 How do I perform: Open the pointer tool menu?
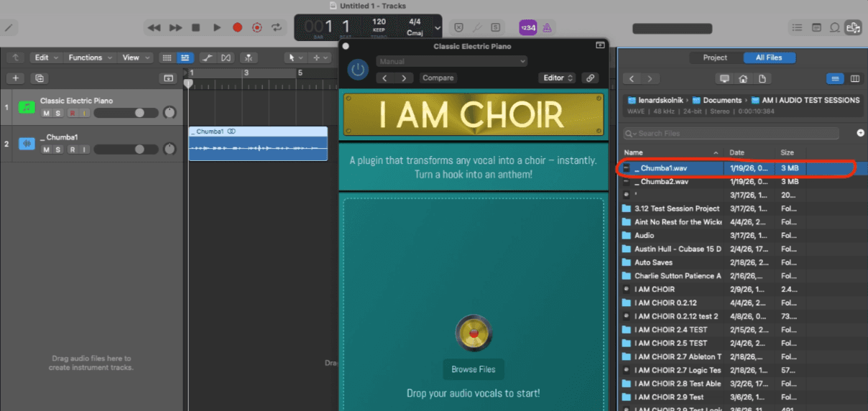point(294,57)
